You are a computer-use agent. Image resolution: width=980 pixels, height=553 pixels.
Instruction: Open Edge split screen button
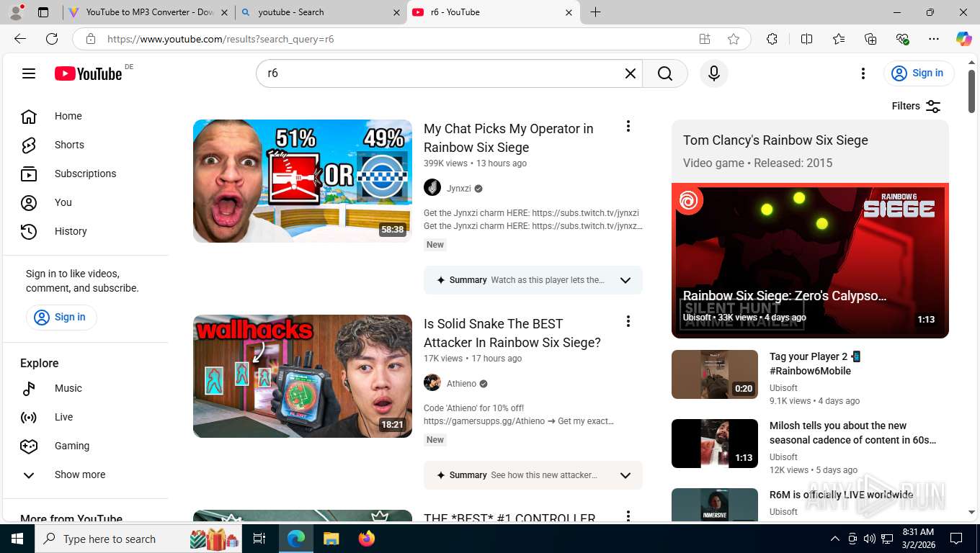click(807, 39)
